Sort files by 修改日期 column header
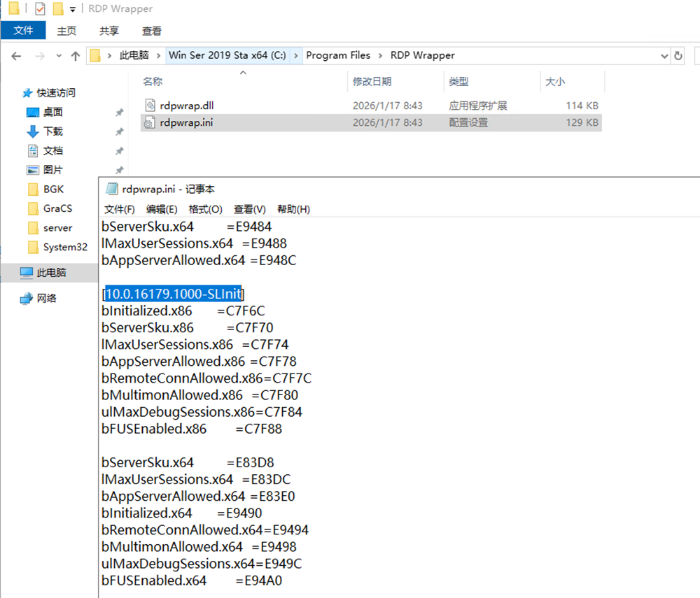The height and width of the screenshot is (598, 700). (x=372, y=82)
